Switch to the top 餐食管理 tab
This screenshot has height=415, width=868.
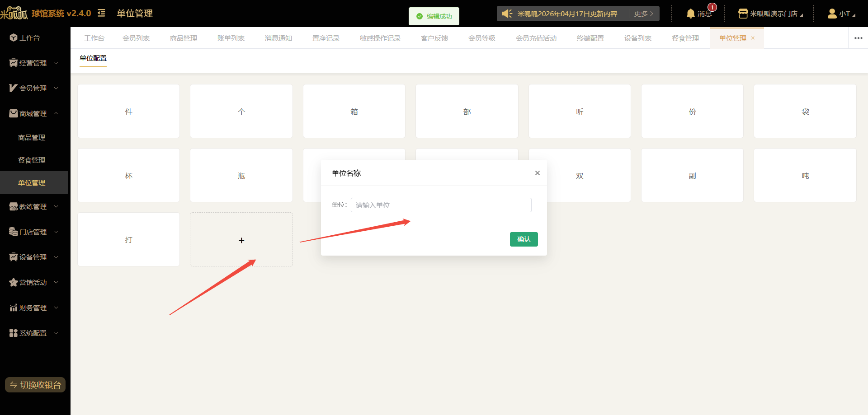[x=685, y=38]
